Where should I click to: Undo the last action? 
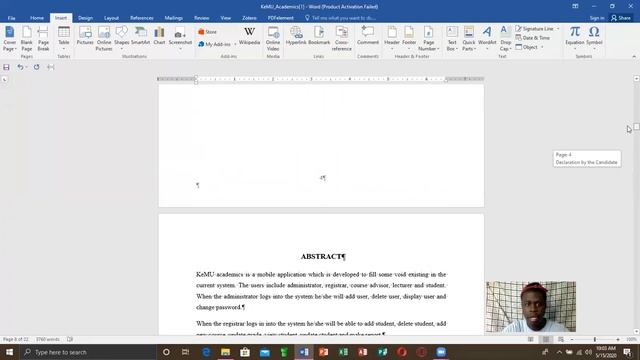click(20, 67)
